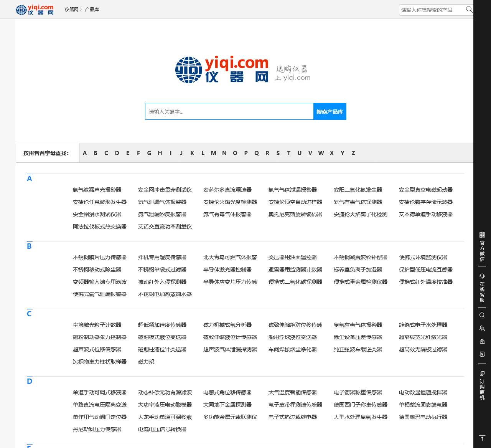This screenshot has width=491, height=448.
Task: Open 不锈钢电加热蒸馏水器 link
Action: point(165,294)
